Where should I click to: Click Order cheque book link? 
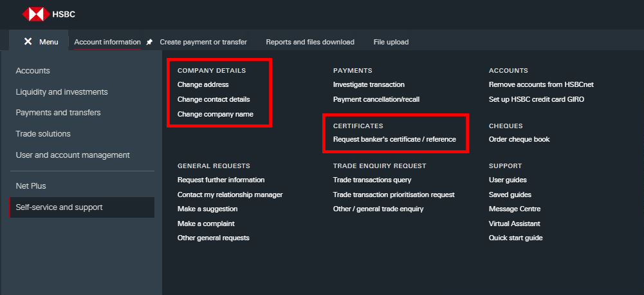(519, 140)
